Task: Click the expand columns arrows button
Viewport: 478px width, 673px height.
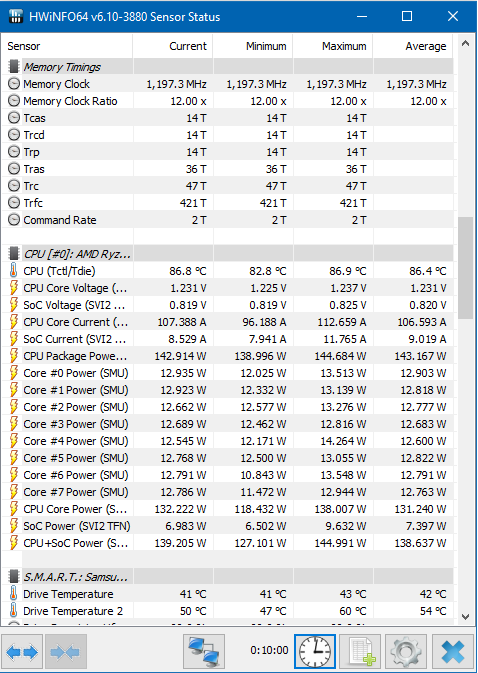Action: click(22, 652)
